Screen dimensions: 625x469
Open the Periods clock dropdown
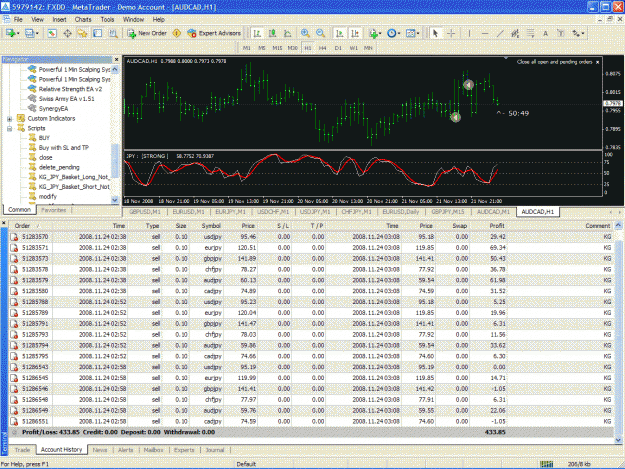click(x=393, y=33)
